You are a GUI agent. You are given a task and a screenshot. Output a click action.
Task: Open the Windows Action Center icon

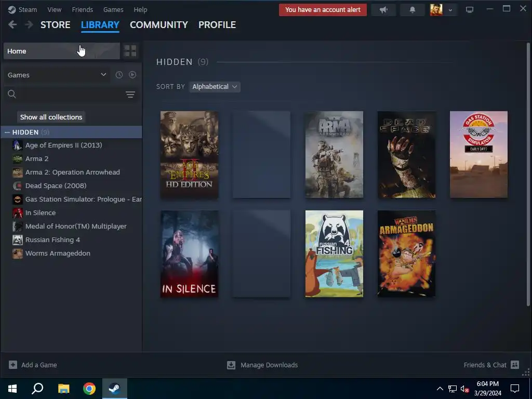(x=515, y=389)
